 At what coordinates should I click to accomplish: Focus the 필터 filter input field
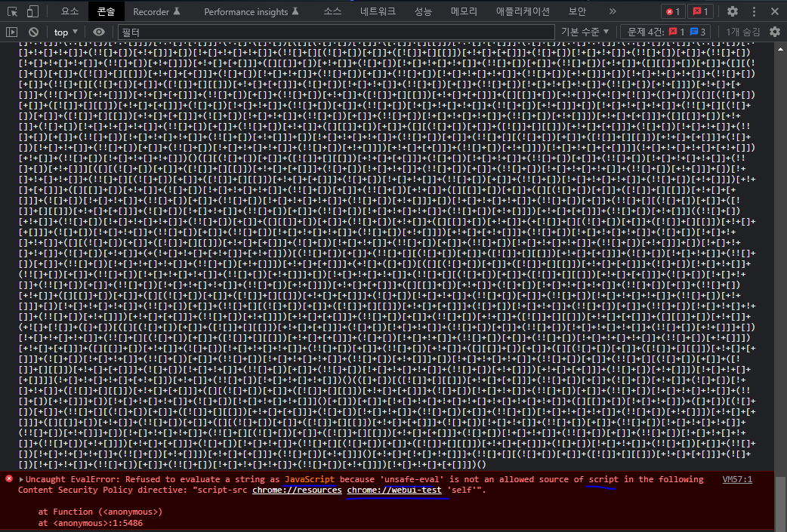pos(336,32)
